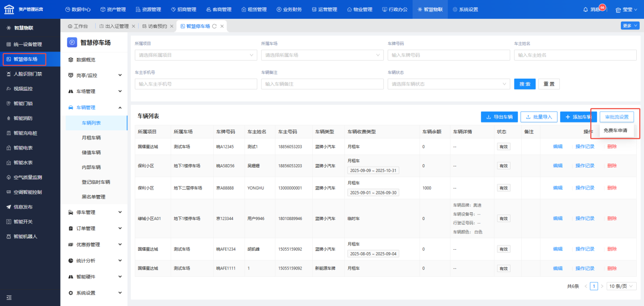The height and width of the screenshot is (306, 644).
Task: Open 视频监控 in the left sidebar
Action: click(23, 89)
